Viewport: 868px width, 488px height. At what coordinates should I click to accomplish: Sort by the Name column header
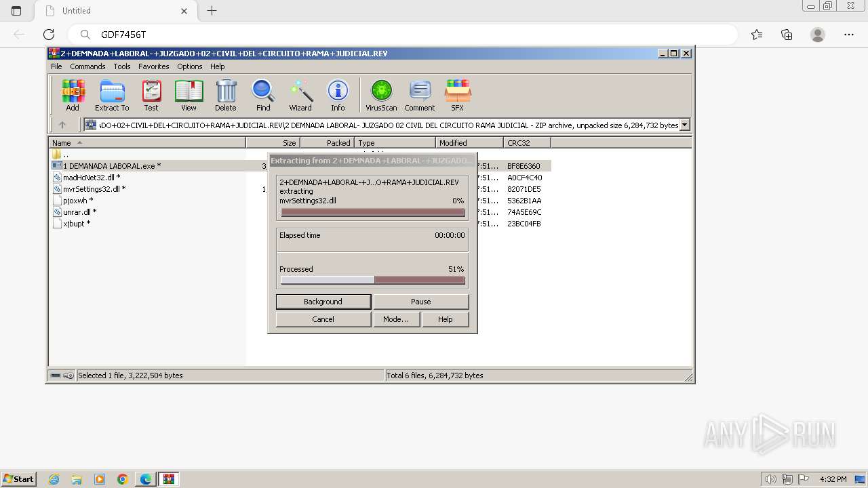pos(147,143)
